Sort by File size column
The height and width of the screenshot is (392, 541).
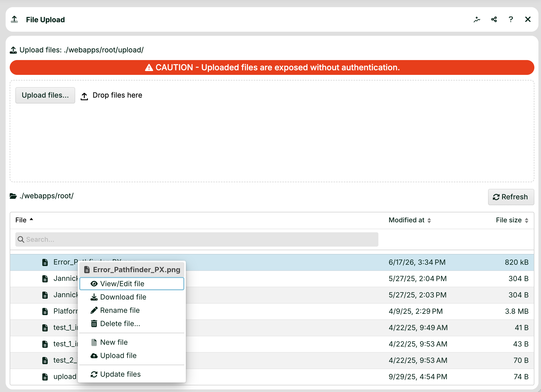click(x=512, y=220)
